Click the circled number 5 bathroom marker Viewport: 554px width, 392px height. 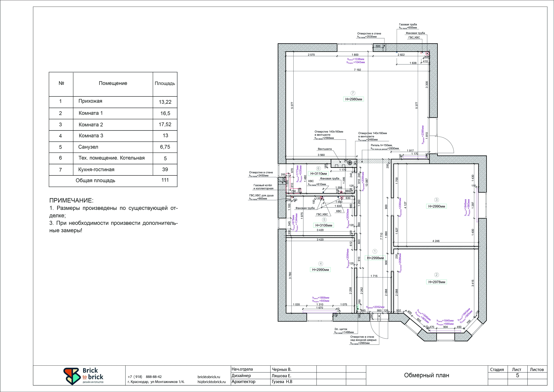click(x=324, y=220)
